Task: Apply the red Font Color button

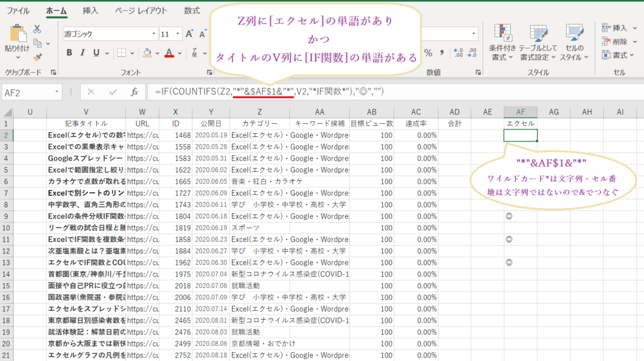Action: coord(169,53)
